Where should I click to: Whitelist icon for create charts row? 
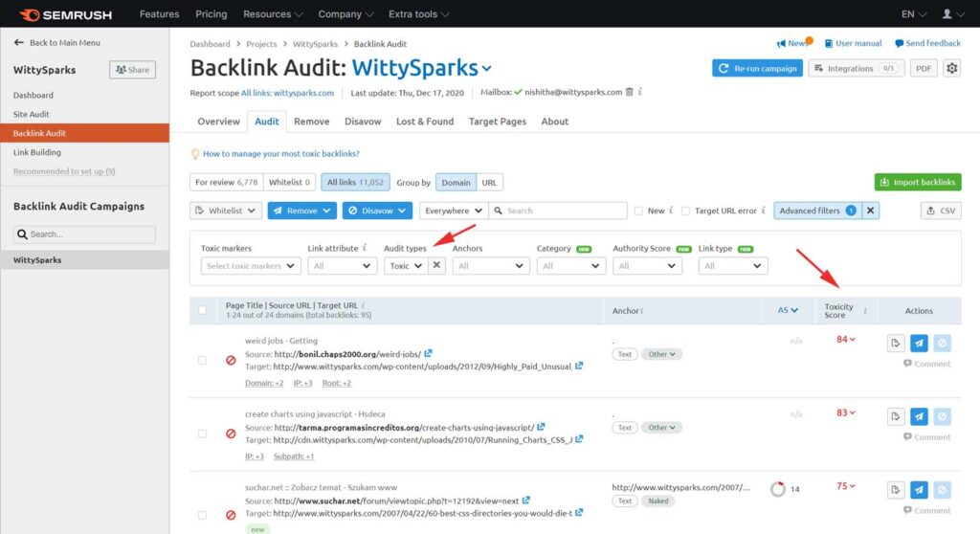[x=896, y=416]
